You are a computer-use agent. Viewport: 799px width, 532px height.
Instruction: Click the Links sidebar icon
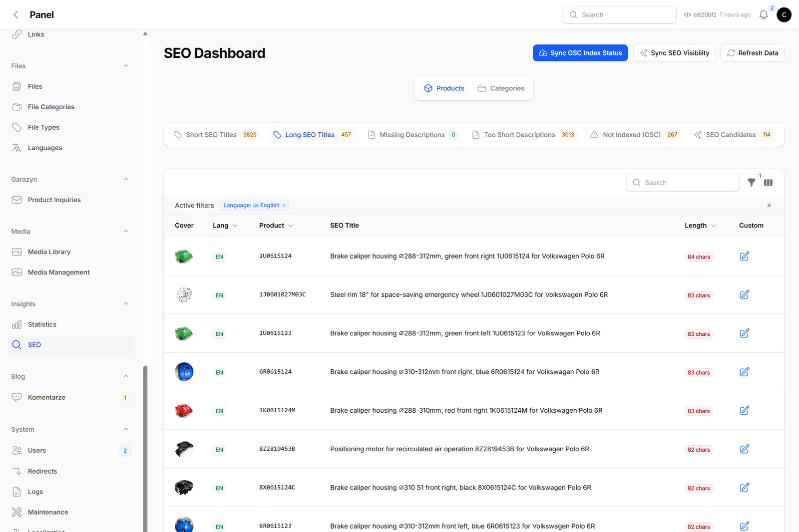pyautogui.click(x=17, y=34)
